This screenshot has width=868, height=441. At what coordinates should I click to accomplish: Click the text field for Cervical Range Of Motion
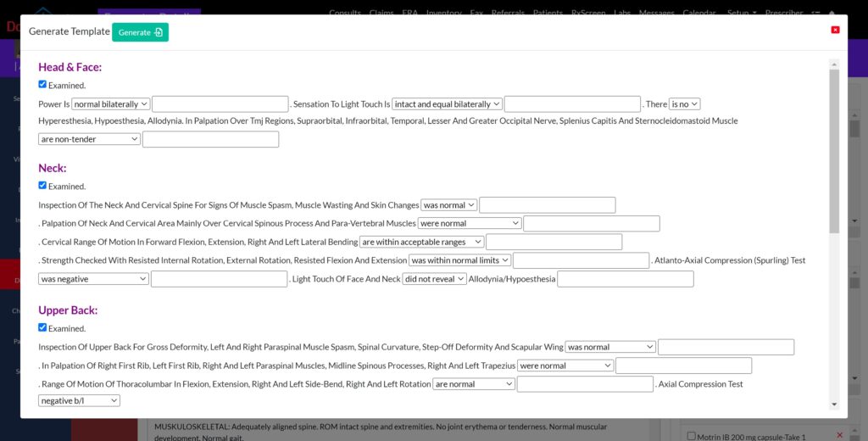[x=554, y=242]
